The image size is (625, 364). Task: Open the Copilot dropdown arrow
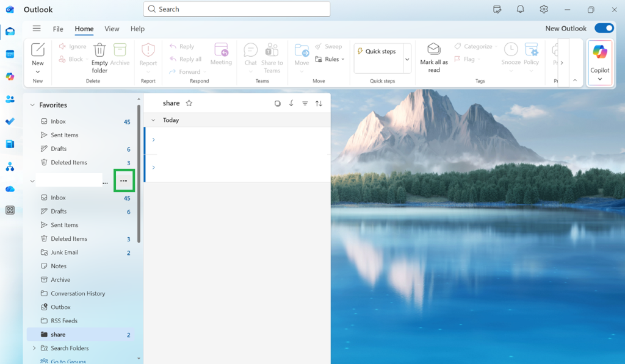[x=599, y=79]
